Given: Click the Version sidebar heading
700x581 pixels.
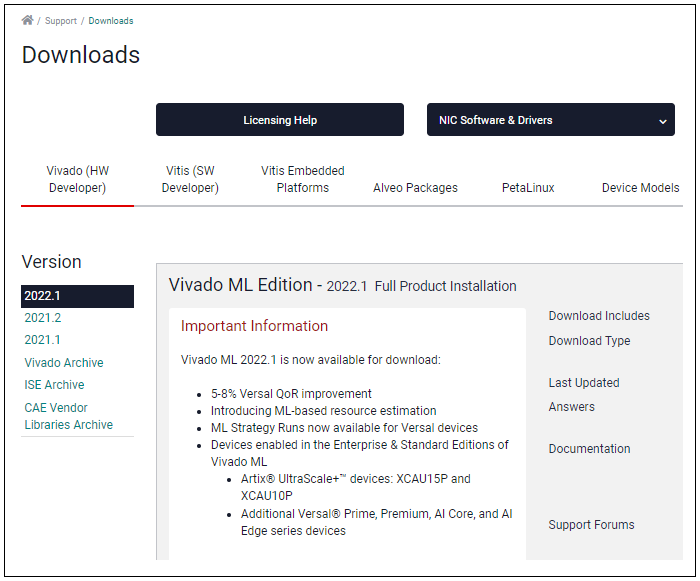Looking at the screenshot, I should (x=52, y=262).
